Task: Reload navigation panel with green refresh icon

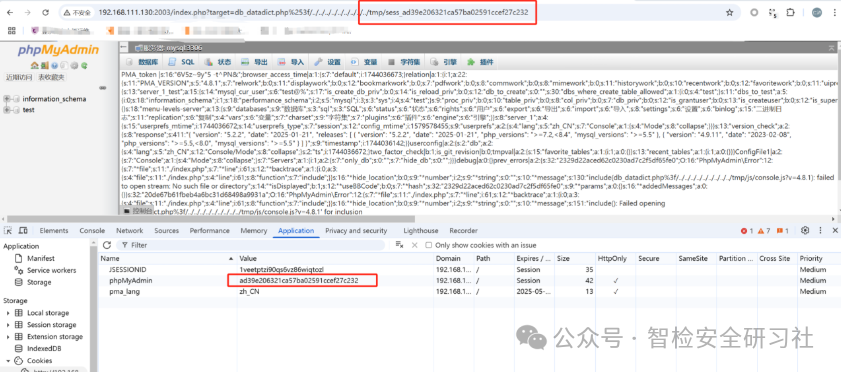Action: point(84,65)
